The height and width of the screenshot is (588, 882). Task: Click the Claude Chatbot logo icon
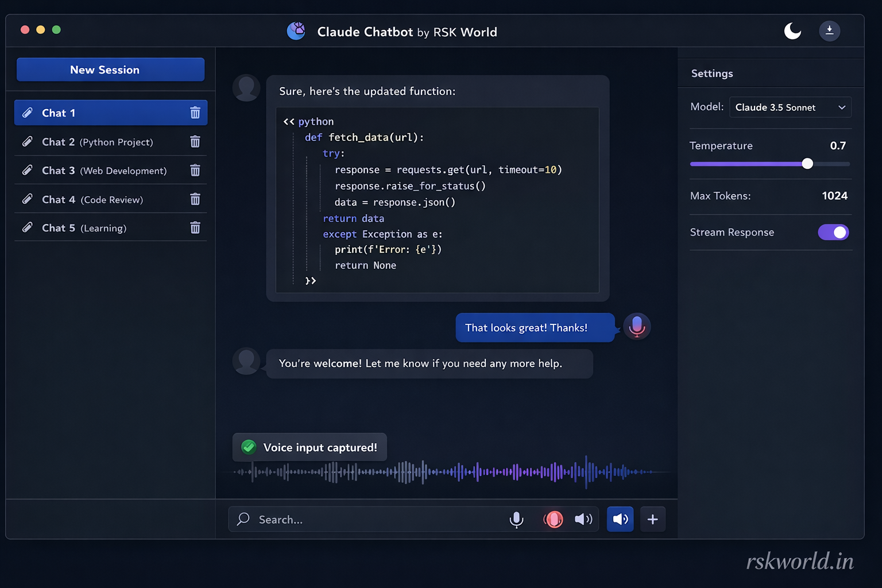pos(296,31)
